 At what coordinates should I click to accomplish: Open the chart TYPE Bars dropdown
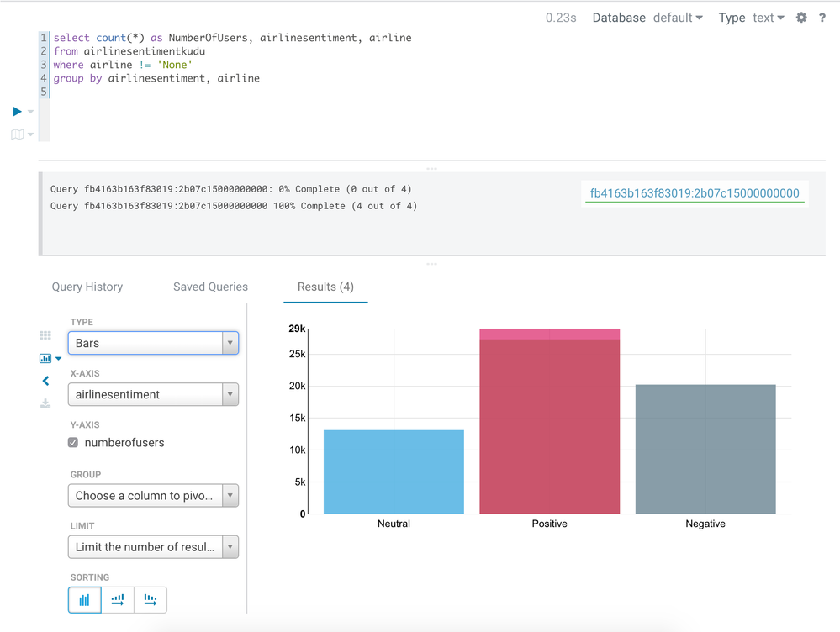point(153,343)
